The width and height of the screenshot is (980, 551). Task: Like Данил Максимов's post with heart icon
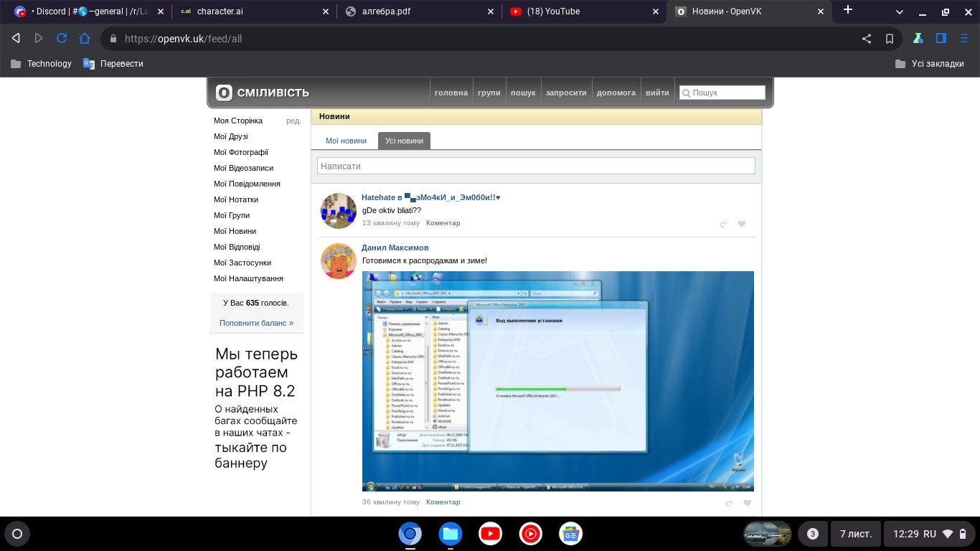(747, 503)
